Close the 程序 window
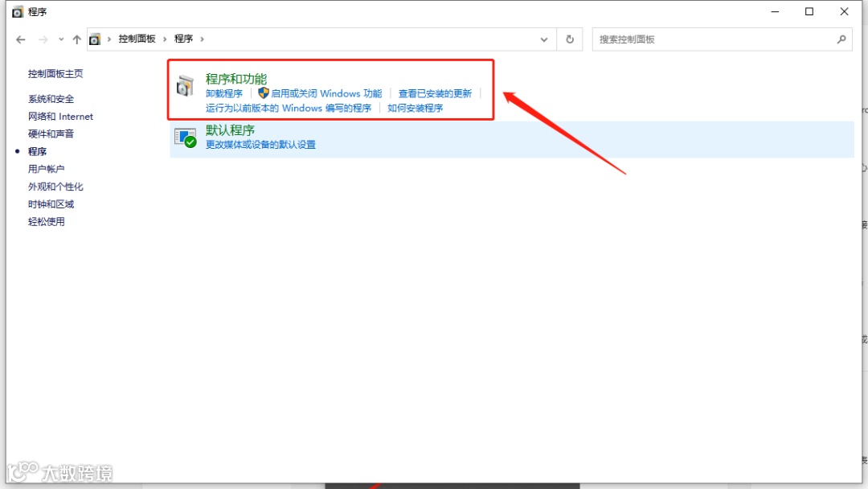 pyautogui.click(x=844, y=11)
